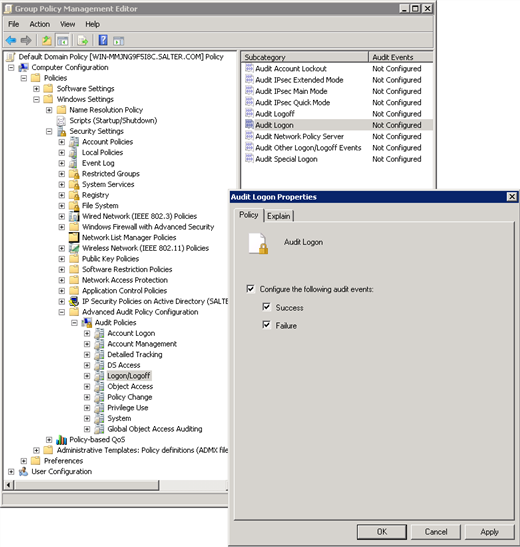Expand the Account Policies node
Image resolution: width=520 pixels, height=547 pixels.
click(62, 142)
